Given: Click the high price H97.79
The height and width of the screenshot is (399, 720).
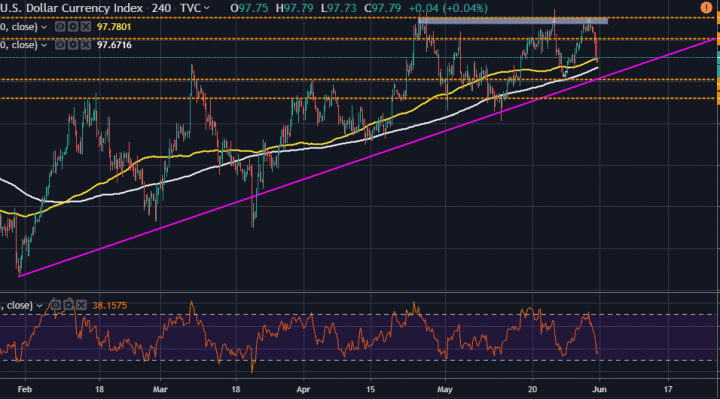Looking at the screenshot, I should (x=294, y=8).
